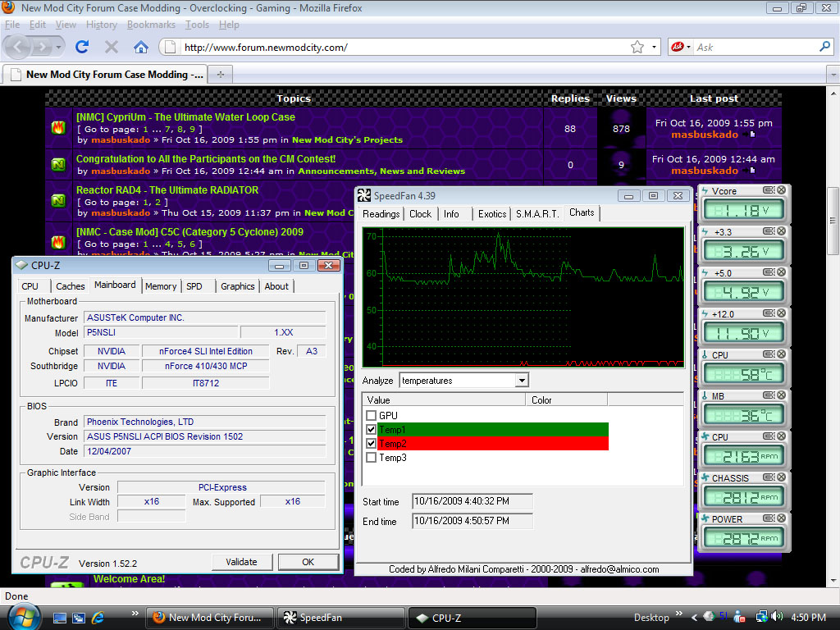Go back using Firefox's Back arrow
The width and height of the screenshot is (840, 630).
pyautogui.click(x=18, y=47)
